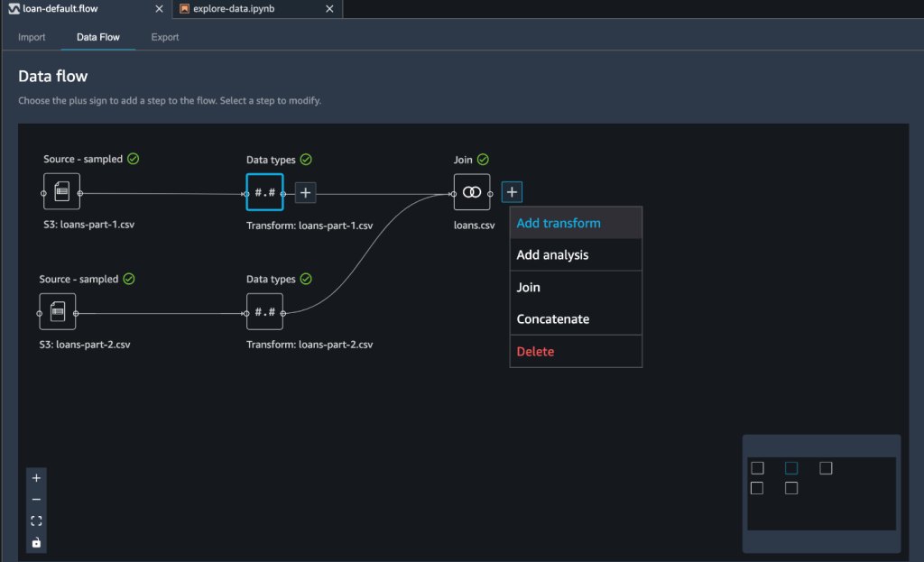Screen dimensions: 924x562
Task: Choose Add transform from the context menu
Action: (x=558, y=223)
